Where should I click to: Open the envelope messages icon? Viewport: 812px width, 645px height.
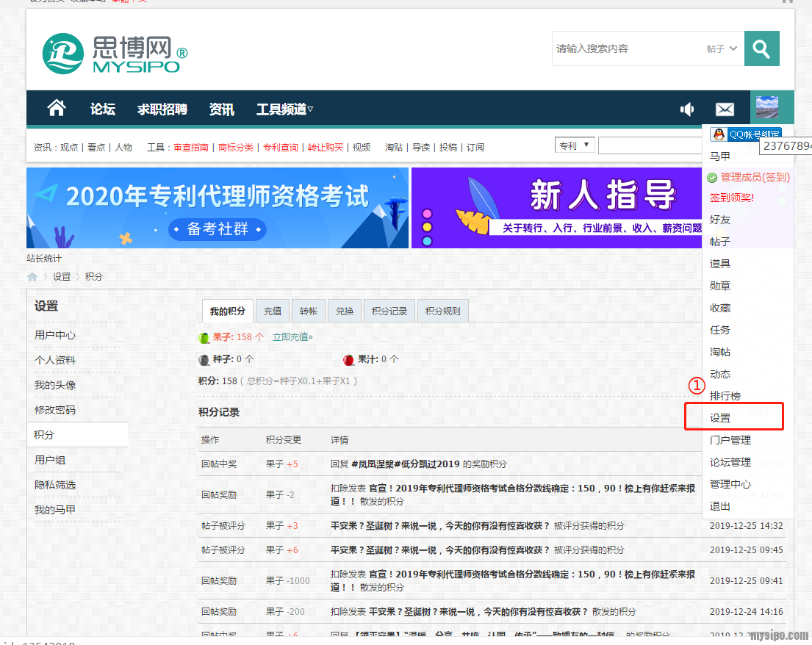(x=725, y=109)
